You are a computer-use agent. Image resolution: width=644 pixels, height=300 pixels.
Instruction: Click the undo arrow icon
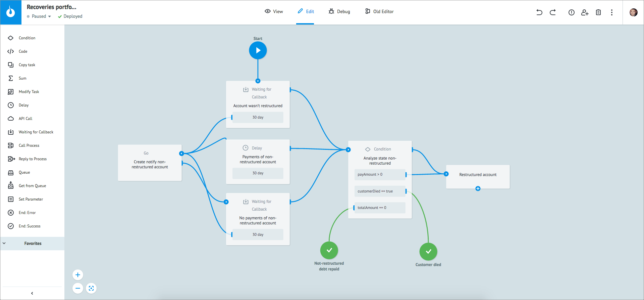click(x=539, y=12)
